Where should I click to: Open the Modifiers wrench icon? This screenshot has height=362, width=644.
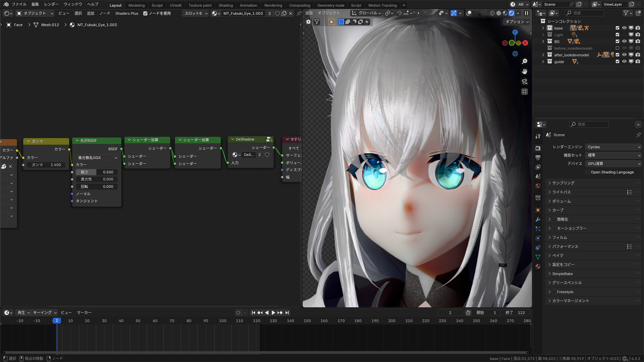click(x=538, y=219)
